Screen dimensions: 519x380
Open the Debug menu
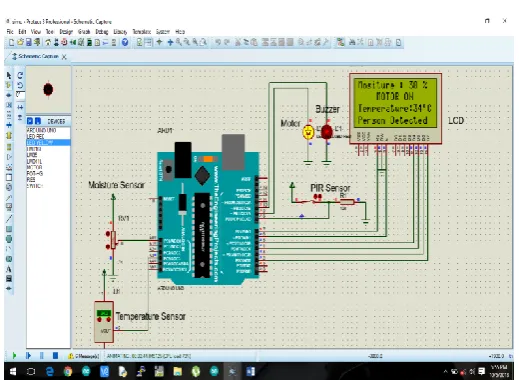[102, 32]
